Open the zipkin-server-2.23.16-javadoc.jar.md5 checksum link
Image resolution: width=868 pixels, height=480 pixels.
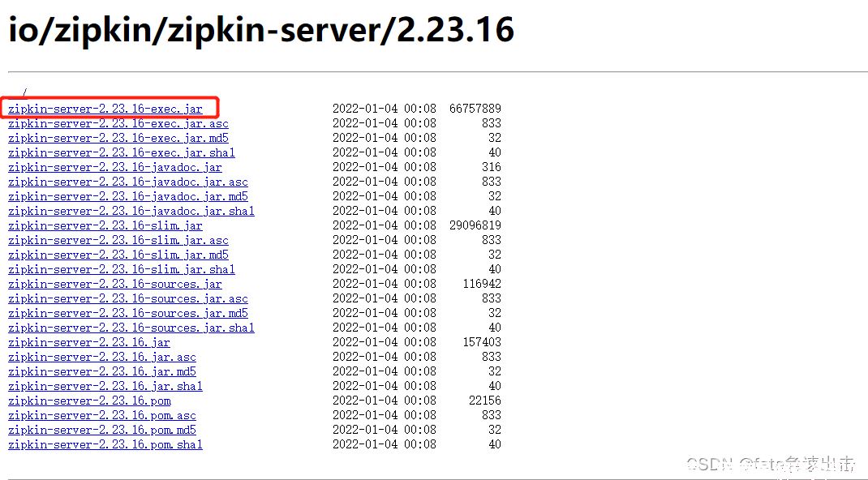[x=128, y=196]
